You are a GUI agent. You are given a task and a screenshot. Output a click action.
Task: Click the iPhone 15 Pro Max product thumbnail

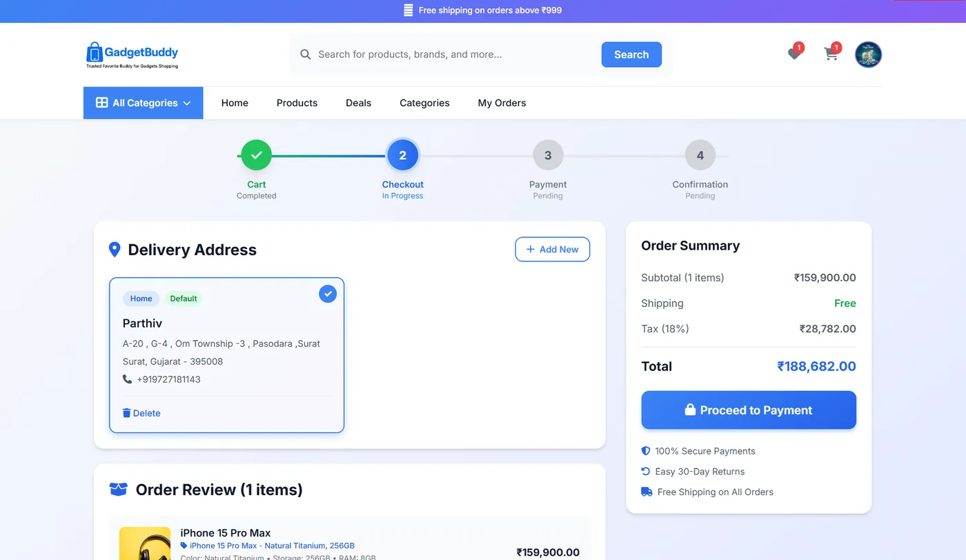point(145,543)
